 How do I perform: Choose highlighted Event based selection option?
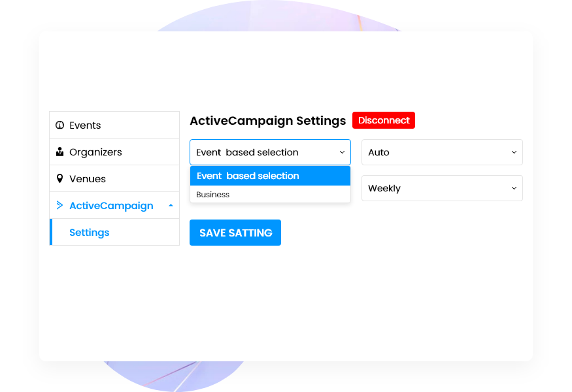point(271,176)
